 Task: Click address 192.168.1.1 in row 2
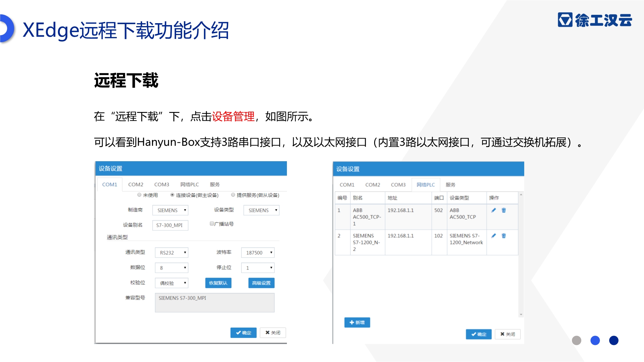tap(401, 236)
